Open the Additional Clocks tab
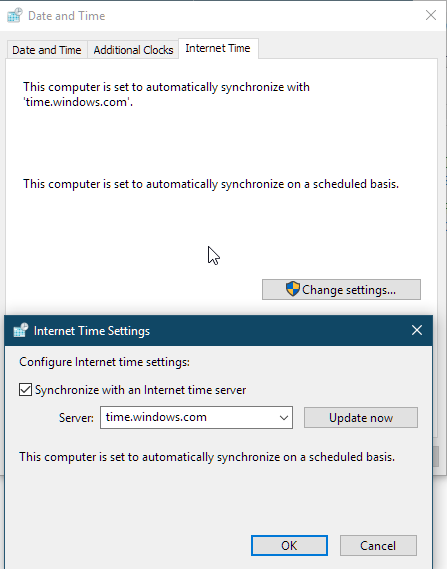The height and width of the screenshot is (569, 447). tap(133, 50)
